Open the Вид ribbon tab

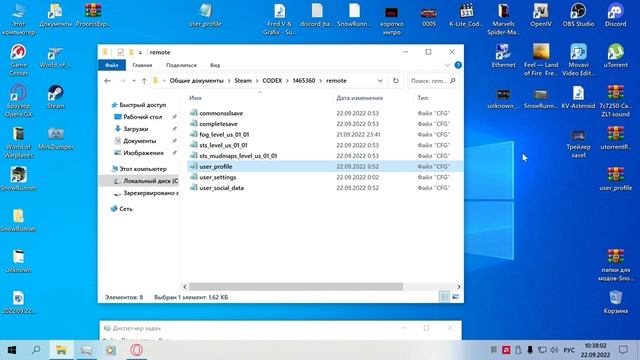click(215, 65)
